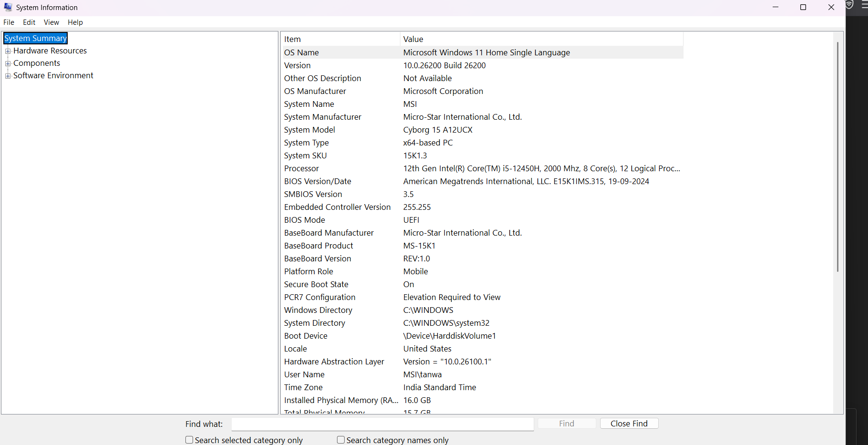Click the Cyborg 15 A12UCX value
868x445 pixels.
438,130
